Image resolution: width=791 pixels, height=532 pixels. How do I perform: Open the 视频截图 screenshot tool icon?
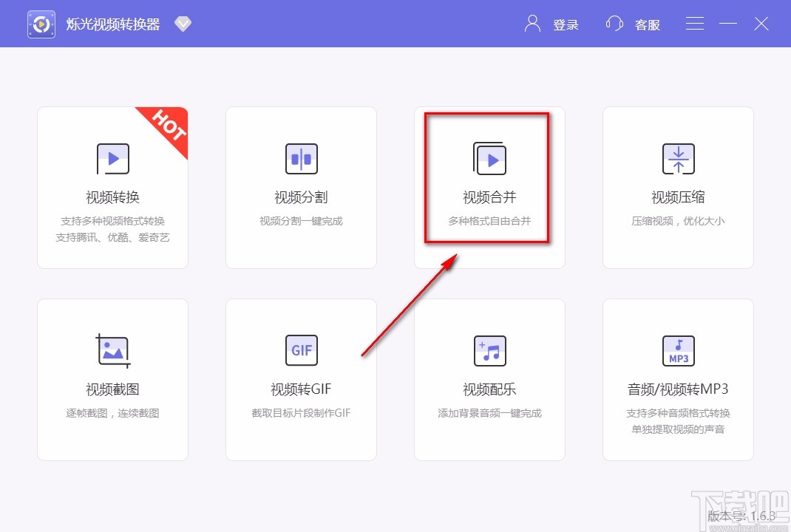pyautogui.click(x=112, y=350)
